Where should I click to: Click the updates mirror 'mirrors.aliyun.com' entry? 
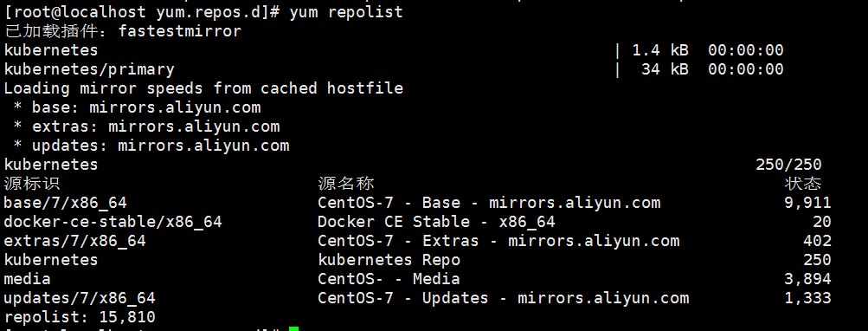click(x=203, y=146)
